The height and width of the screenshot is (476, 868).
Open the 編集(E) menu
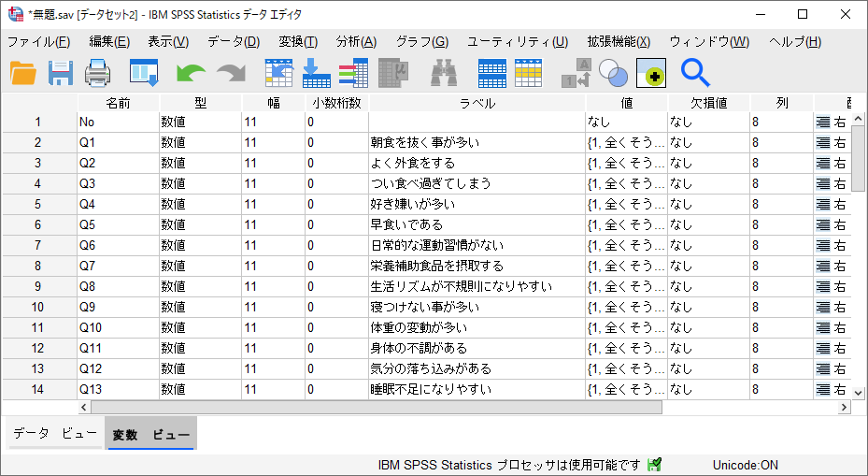109,41
